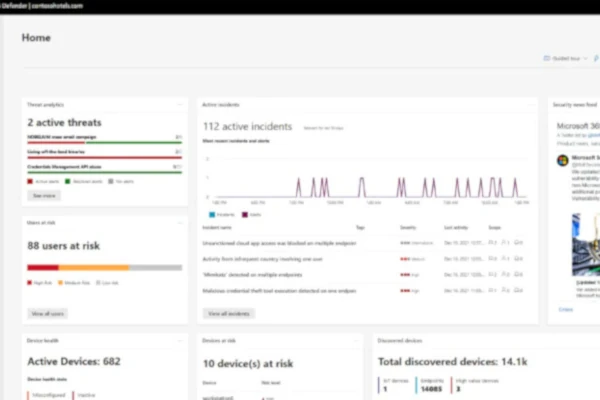This screenshot has width=600, height=400.
Task: Click the View all incidents button
Action: click(x=229, y=313)
